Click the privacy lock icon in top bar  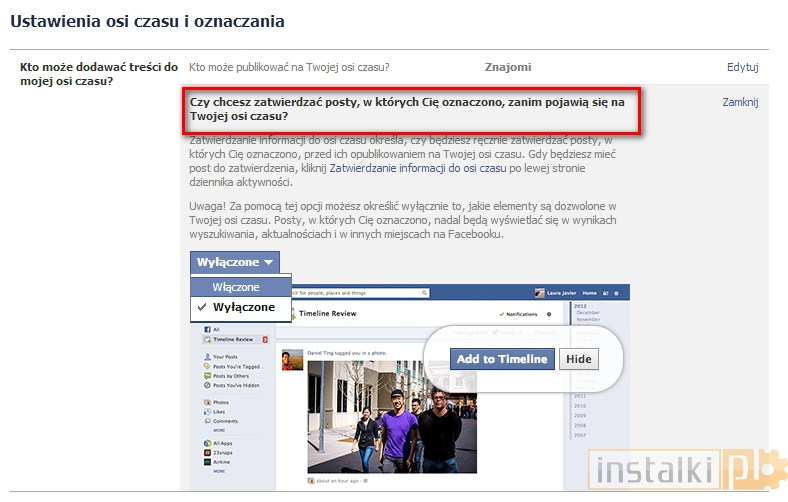coord(606,293)
